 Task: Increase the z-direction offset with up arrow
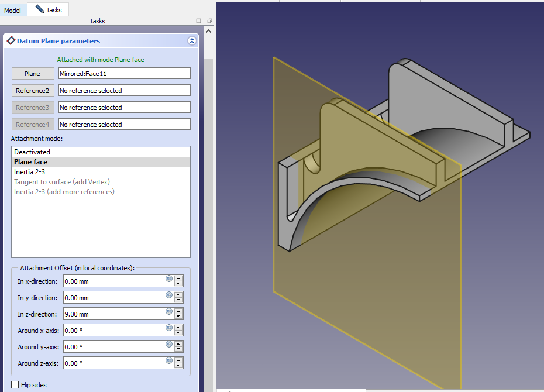pyautogui.click(x=179, y=311)
